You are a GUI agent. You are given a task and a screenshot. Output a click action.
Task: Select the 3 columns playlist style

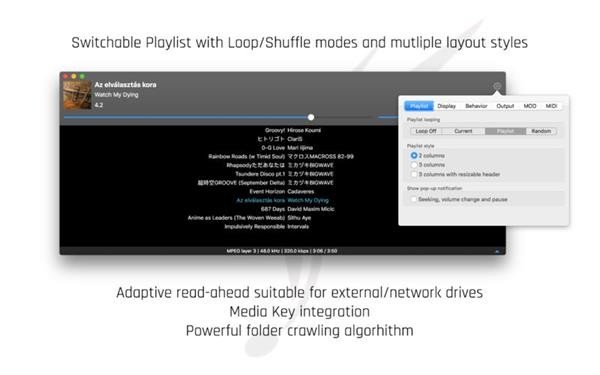point(414,165)
